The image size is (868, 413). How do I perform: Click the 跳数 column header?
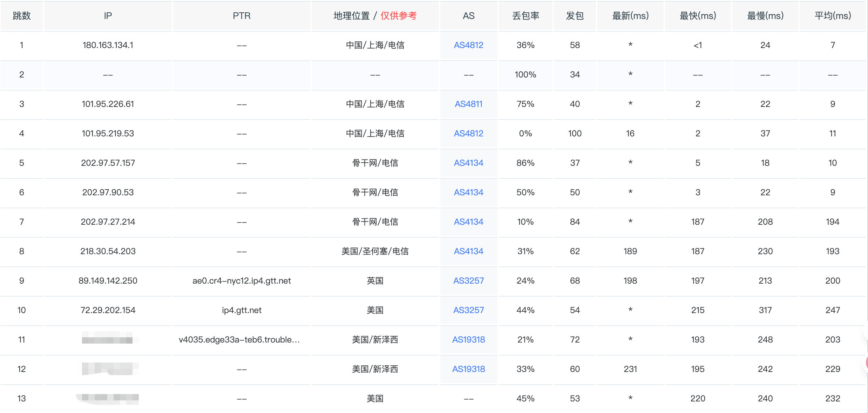click(x=21, y=16)
